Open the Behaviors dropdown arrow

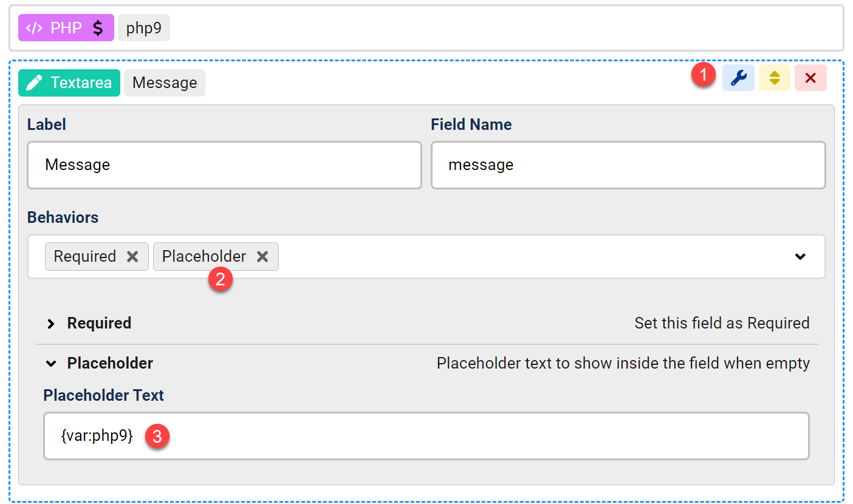point(800,257)
